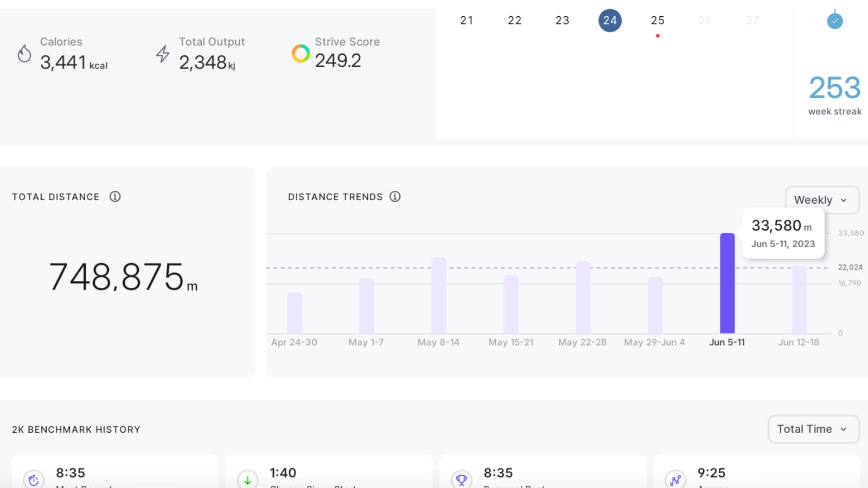Click the Strive Score ring icon
The image size is (868, 488).
(x=301, y=53)
